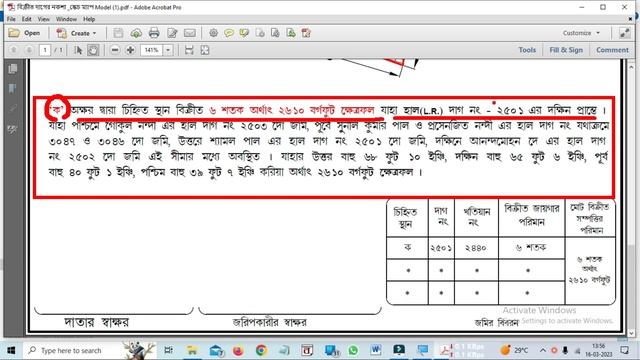Open Signatures panel in left sidebar

[13, 129]
